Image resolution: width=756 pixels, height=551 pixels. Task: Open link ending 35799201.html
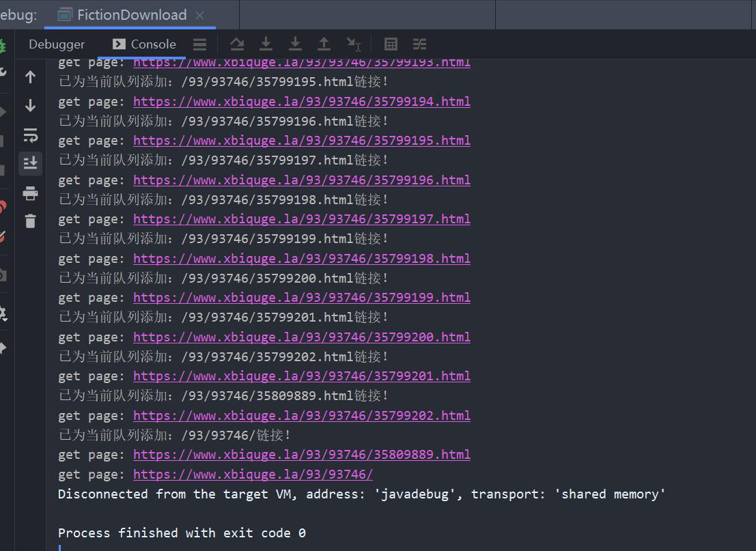(x=302, y=376)
